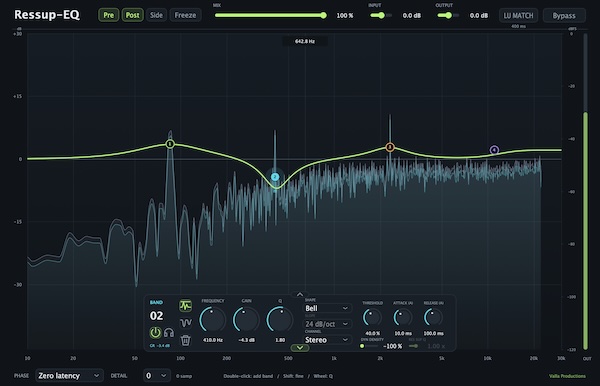Click the 40.0 % threshold value
This screenshot has width=600, height=386.
pyautogui.click(x=372, y=333)
